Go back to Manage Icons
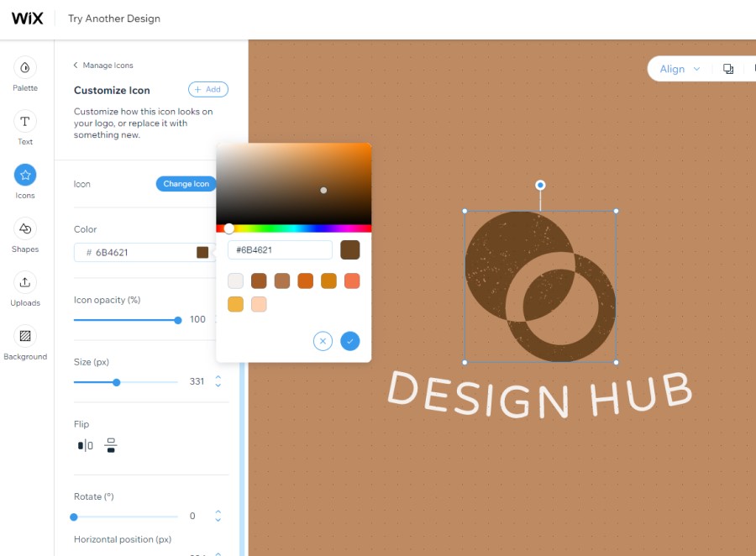 (103, 66)
